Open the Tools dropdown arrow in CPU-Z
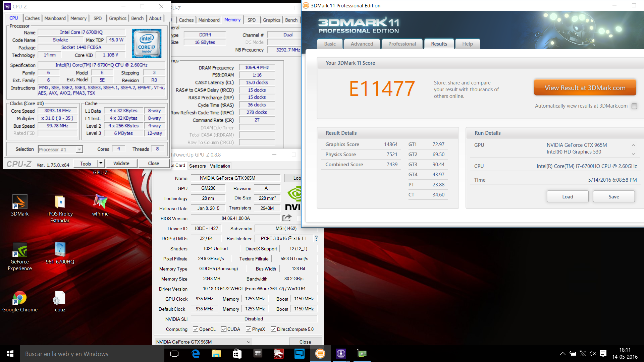 coord(101,163)
